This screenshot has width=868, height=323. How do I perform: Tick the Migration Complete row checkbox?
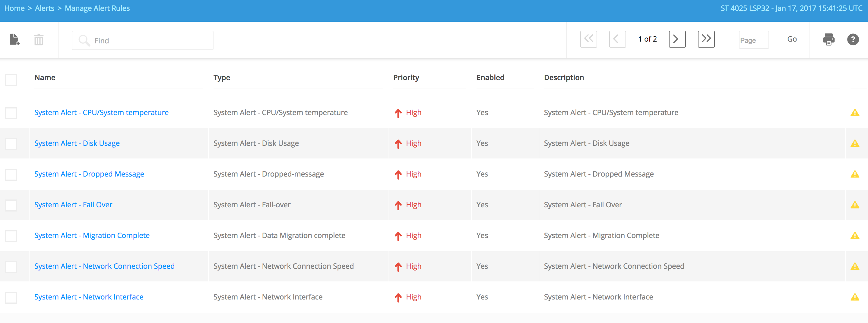coord(11,236)
